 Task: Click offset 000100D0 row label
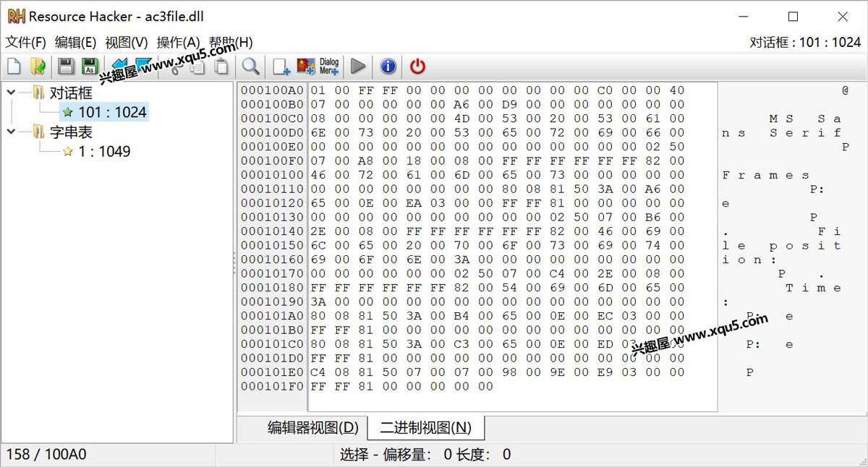pyautogui.click(x=273, y=132)
